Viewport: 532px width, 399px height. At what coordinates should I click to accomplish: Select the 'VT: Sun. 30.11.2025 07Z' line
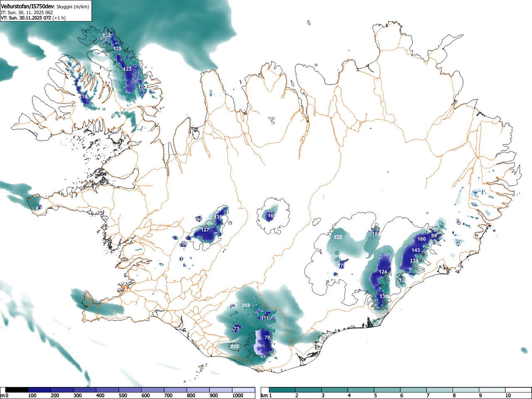pyautogui.click(x=26, y=18)
